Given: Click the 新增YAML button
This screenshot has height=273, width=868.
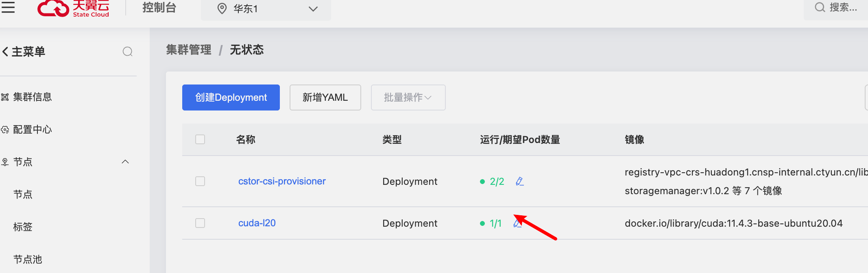Looking at the screenshot, I should [x=325, y=97].
